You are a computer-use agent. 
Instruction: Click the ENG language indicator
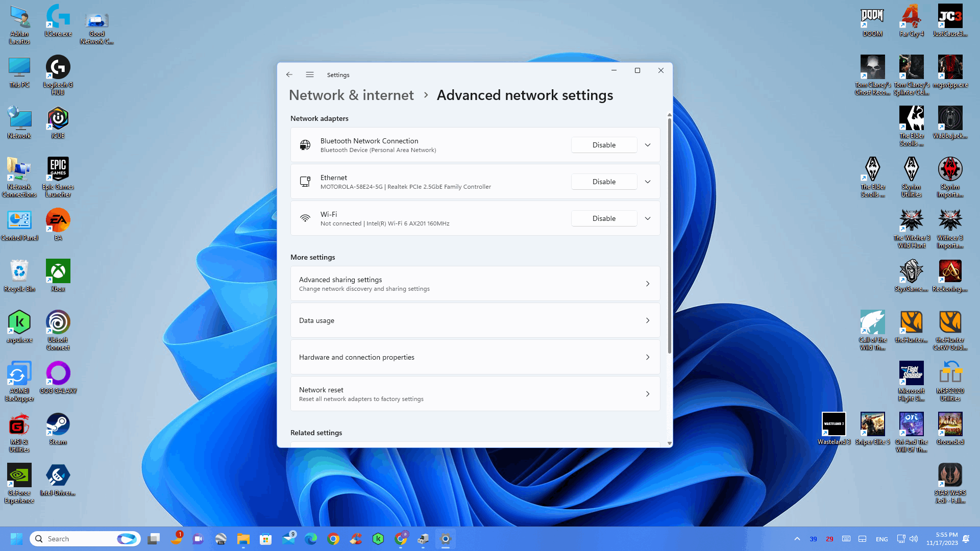point(881,539)
